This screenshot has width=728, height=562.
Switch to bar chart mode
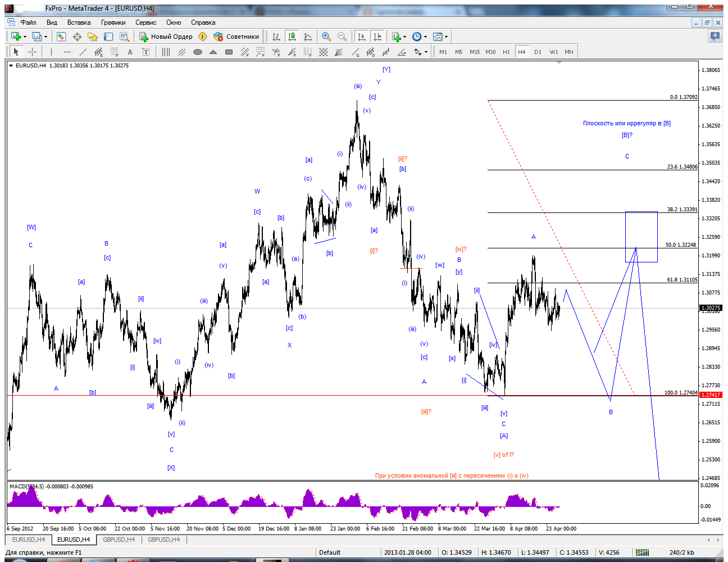click(276, 37)
